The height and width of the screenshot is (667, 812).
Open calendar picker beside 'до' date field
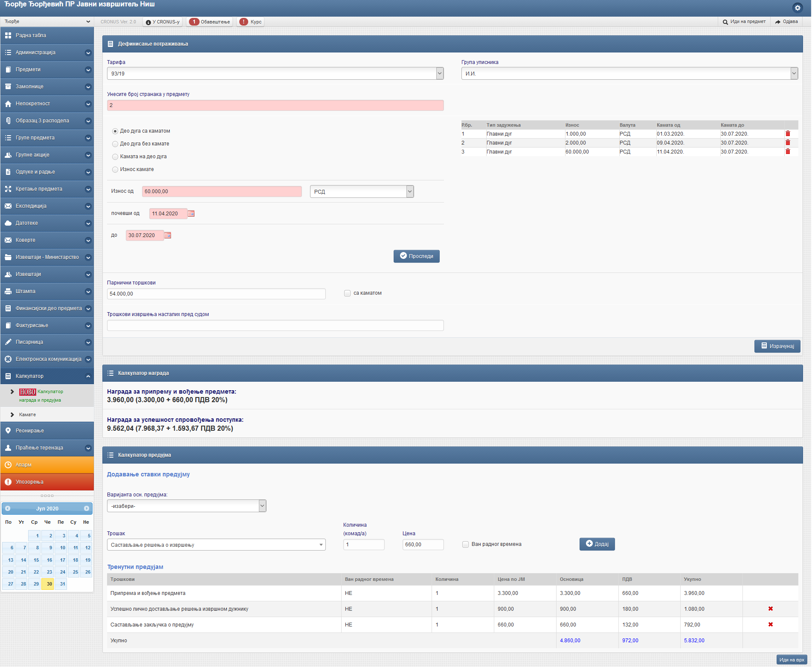click(168, 235)
